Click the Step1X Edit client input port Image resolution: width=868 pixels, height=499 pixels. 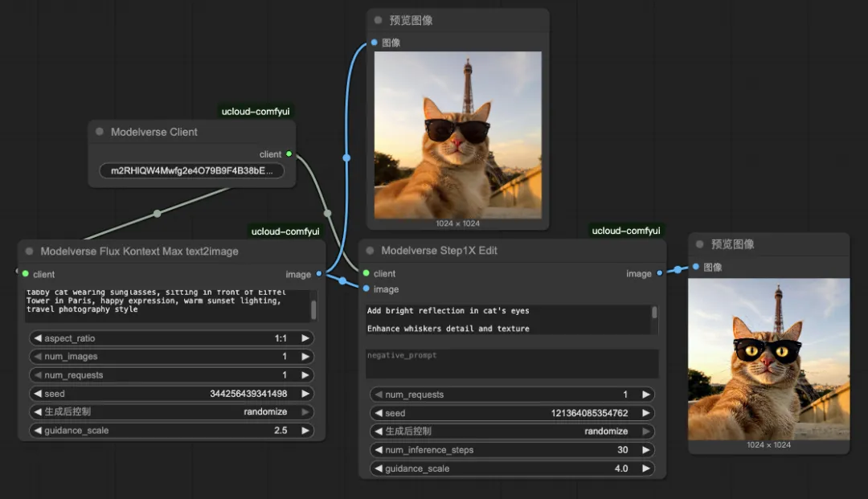[366, 273]
